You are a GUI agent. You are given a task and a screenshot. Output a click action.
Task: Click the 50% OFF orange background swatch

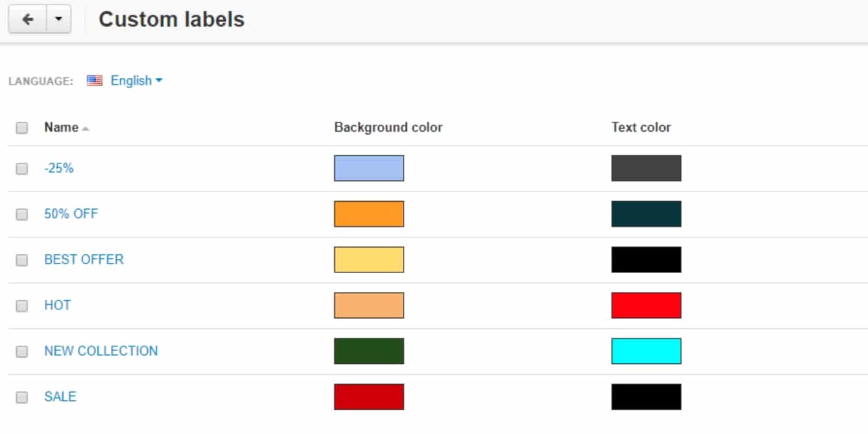click(x=369, y=214)
